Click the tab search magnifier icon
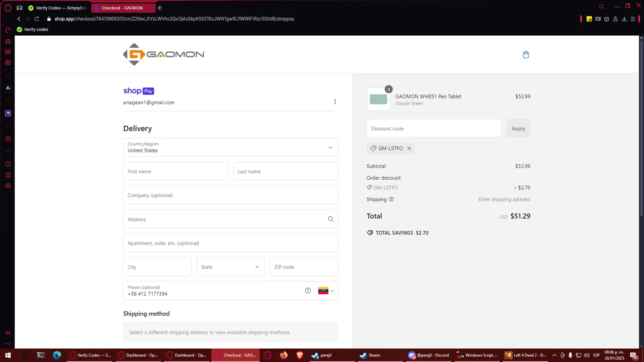Screen dimensions: 644x362 click(601, 6)
